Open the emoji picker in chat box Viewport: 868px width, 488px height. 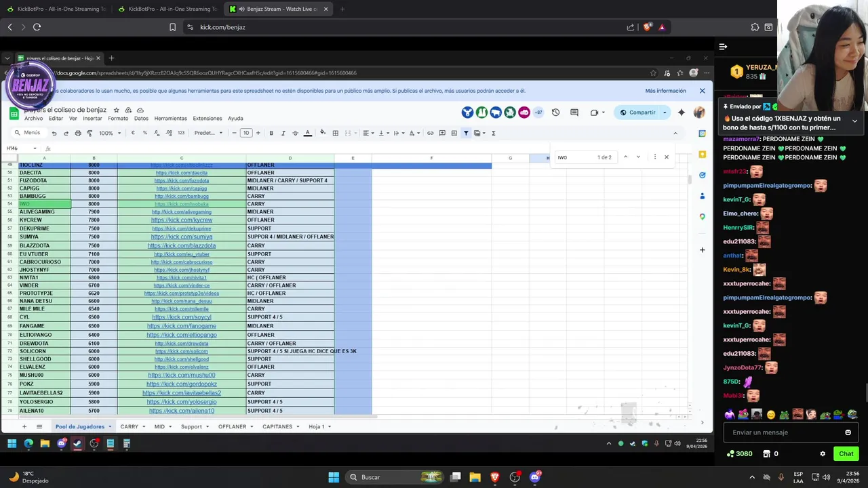click(x=848, y=432)
